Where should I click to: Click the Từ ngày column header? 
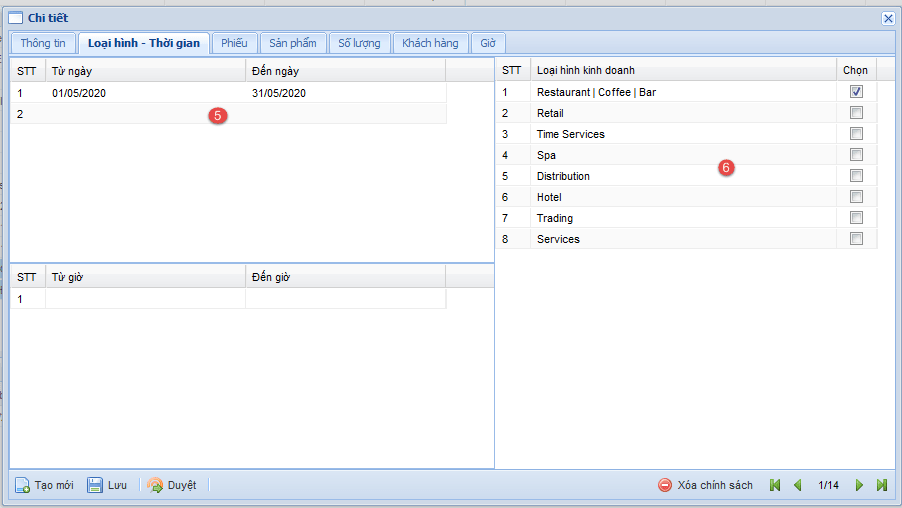click(x=146, y=71)
